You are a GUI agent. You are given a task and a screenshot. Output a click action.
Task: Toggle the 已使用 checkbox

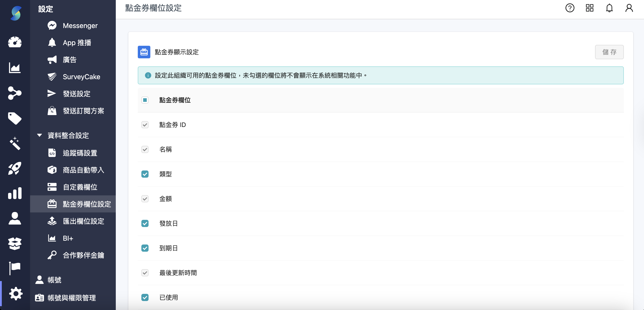(145, 297)
